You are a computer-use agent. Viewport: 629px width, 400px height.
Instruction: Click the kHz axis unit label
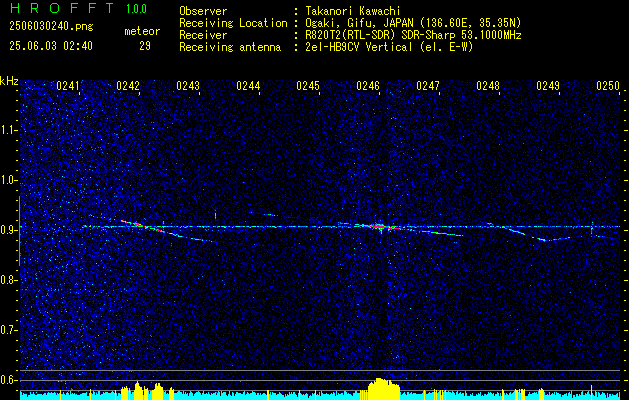[9, 81]
